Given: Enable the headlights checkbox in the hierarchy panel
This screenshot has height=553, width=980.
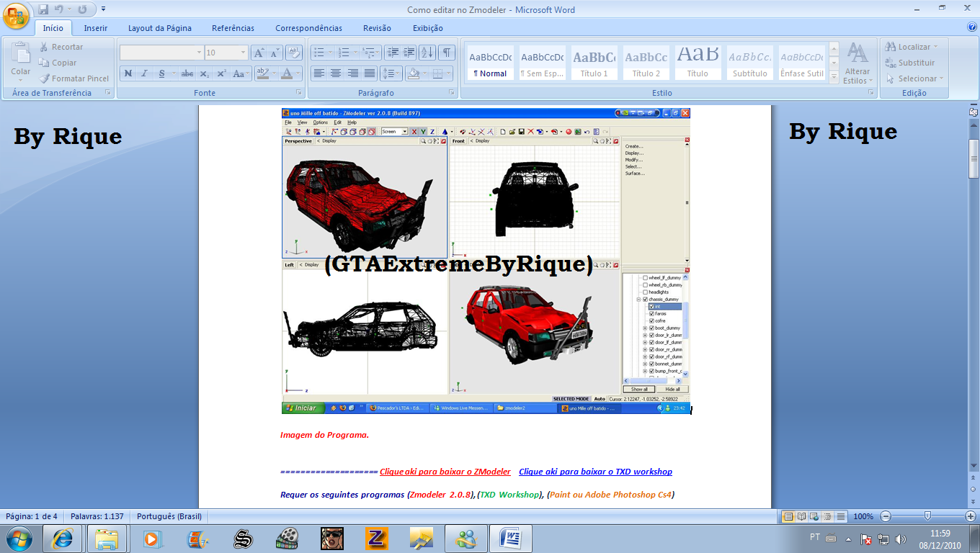Looking at the screenshot, I should (645, 292).
